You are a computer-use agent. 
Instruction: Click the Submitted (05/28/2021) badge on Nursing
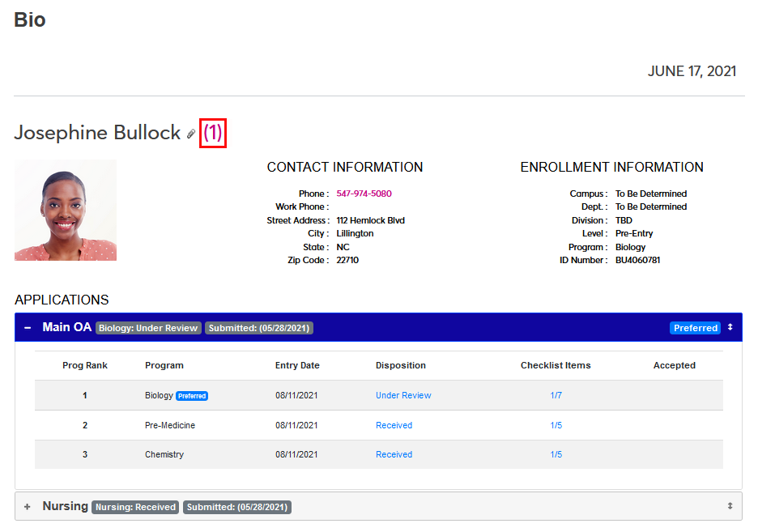(236, 507)
